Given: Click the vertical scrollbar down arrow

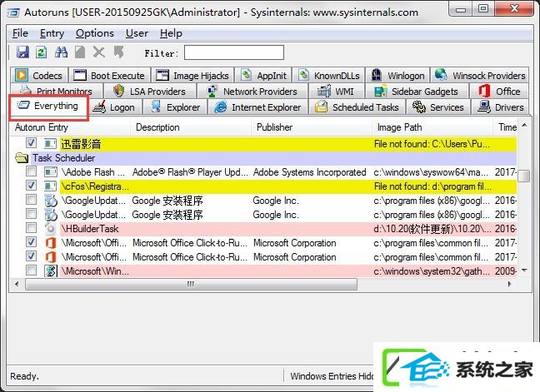Looking at the screenshot, I should pyautogui.click(x=524, y=270).
